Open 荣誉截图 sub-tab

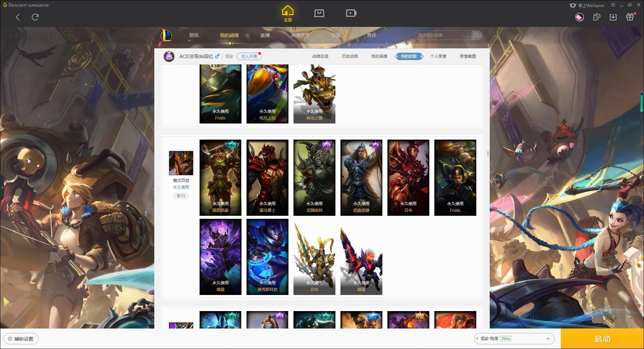point(468,56)
